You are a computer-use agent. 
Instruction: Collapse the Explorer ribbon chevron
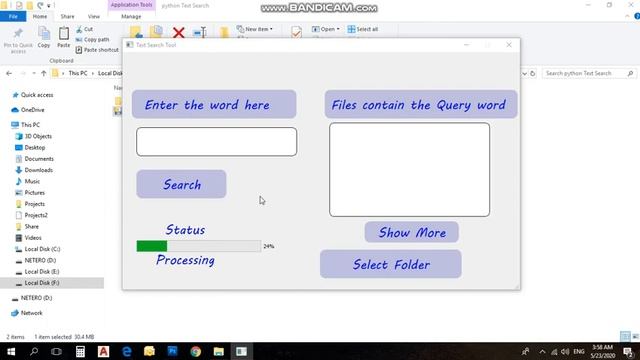tap(627, 16)
